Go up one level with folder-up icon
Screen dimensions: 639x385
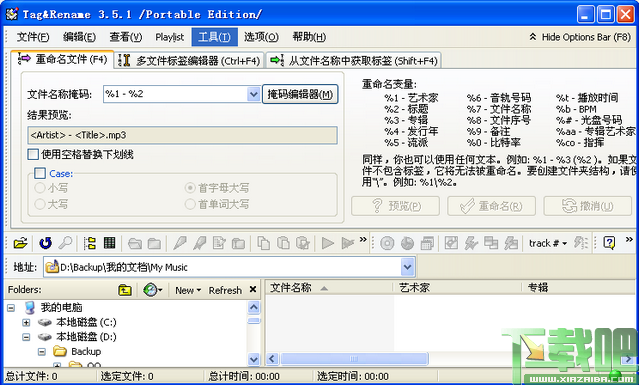tap(125, 290)
